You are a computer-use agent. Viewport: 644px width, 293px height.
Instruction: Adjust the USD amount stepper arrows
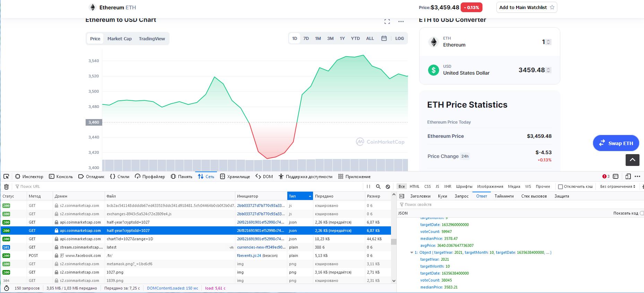click(548, 70)
